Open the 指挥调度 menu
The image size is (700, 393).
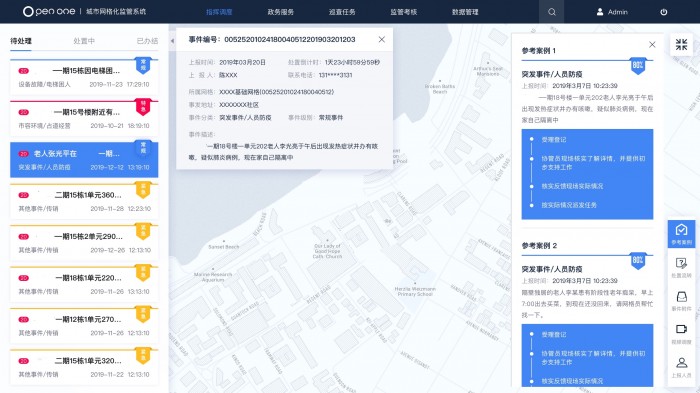pos(219,12)
